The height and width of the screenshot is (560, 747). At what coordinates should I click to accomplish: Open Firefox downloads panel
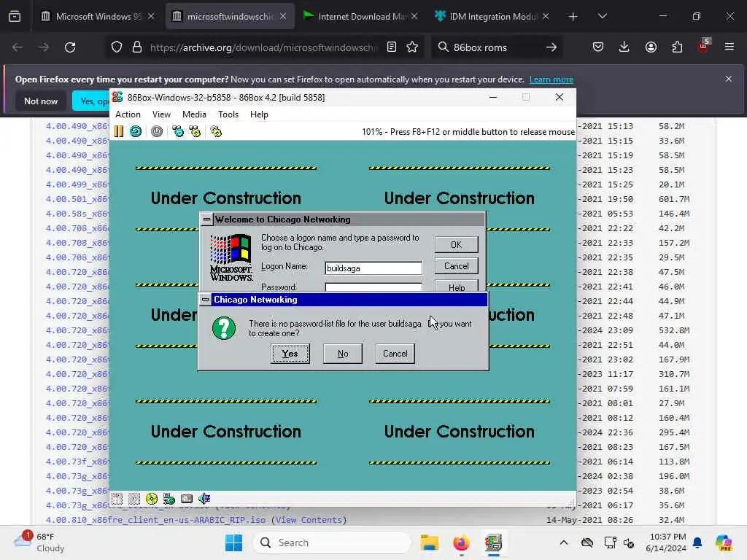[624, 47]
